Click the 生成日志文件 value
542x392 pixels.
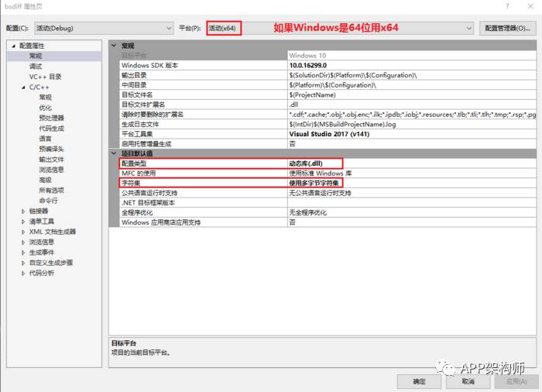(x=412, y=124)
